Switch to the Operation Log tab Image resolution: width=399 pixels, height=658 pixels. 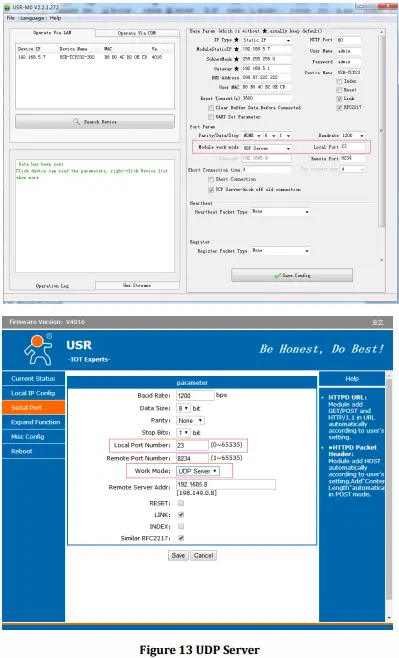tap(52, 286)
